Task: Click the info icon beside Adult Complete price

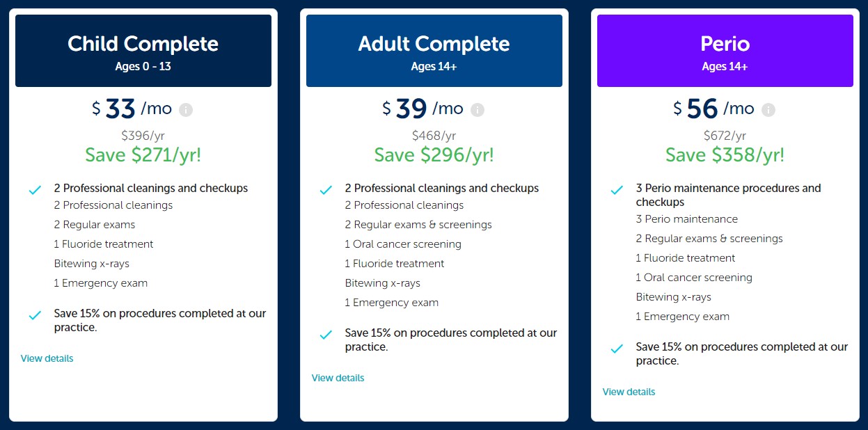Action: click(x=476, y=109)
